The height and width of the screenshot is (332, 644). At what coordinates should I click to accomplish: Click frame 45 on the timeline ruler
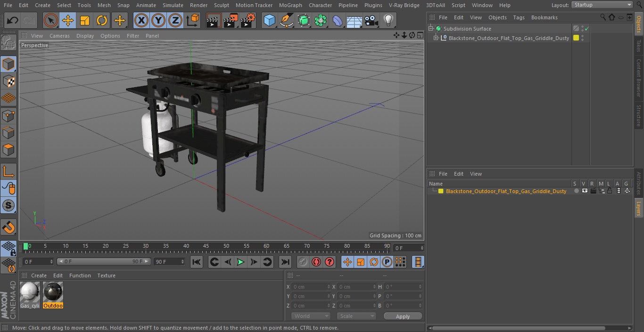click(x=206, y=246)
